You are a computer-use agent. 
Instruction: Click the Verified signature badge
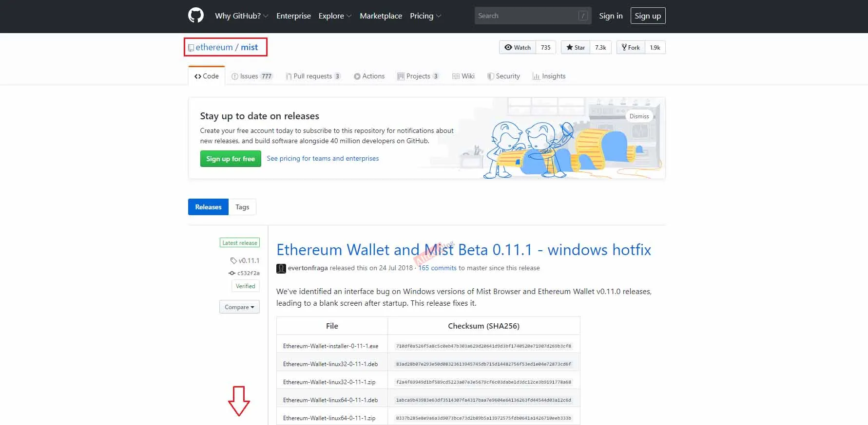pos(246,286)
